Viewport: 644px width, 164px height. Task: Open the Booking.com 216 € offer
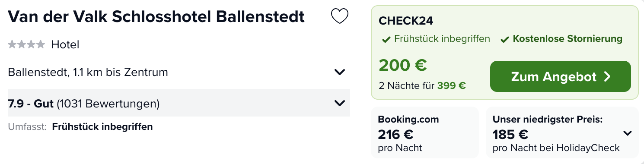tap(425, 133)
